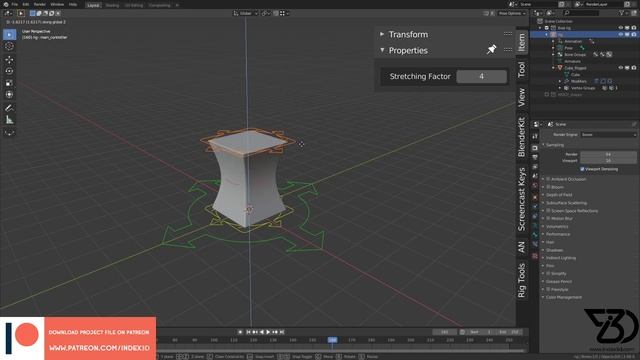The height and width of the screenshot is (360, 640).
Task: Jump to the timeline start frame
Action: coord(248,332)
